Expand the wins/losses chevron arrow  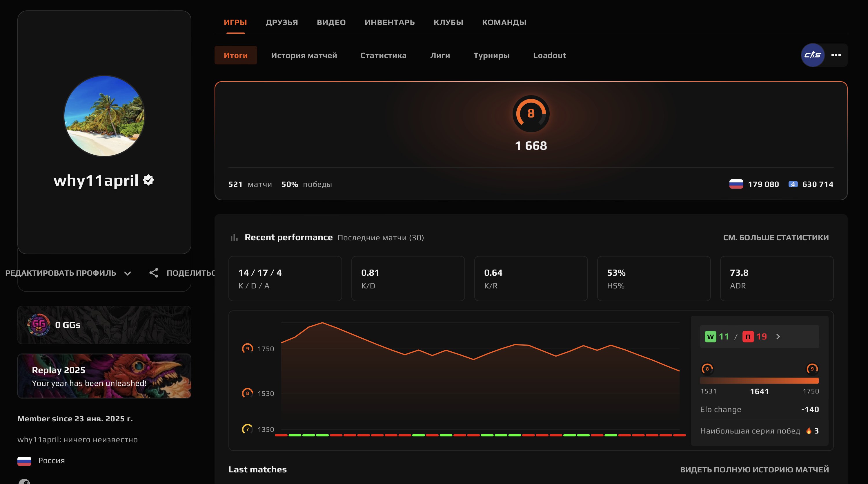pos(778,337)
